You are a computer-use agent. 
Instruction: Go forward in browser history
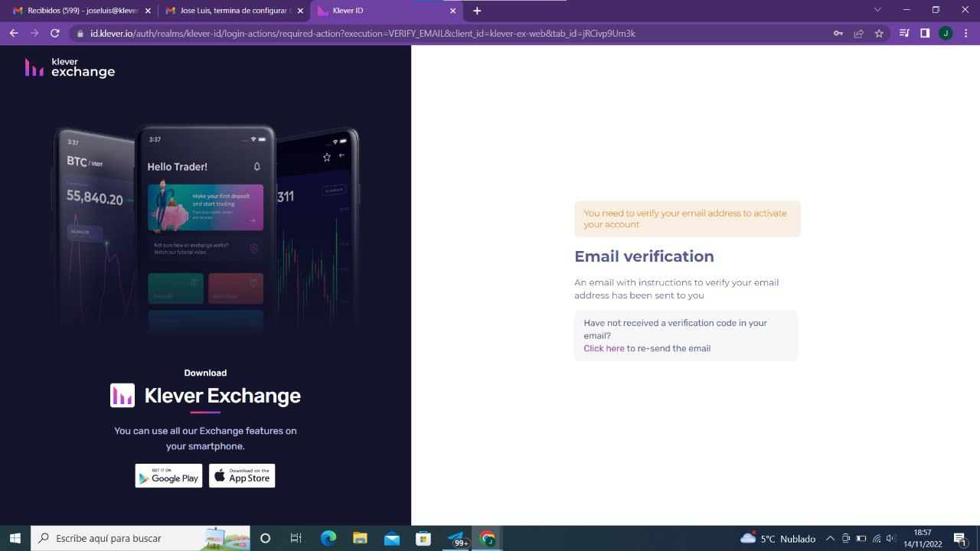pos(34,34)
